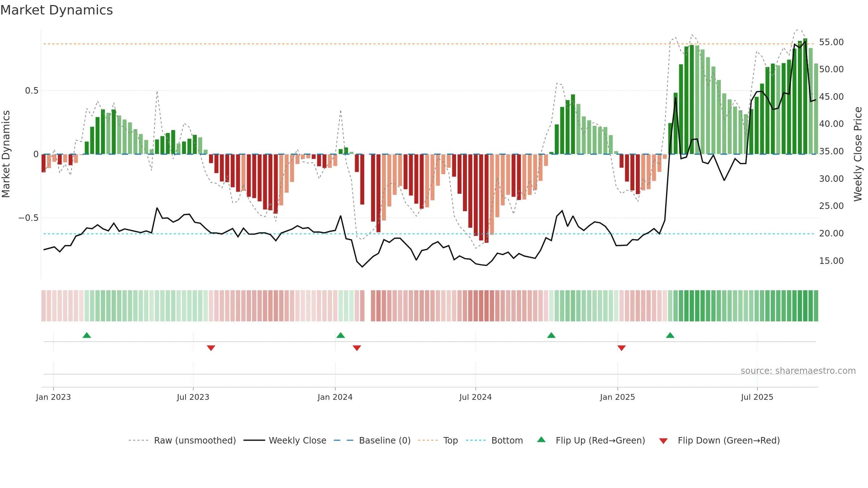Toggle Flip Up (Red→Green) legend entry
The image size is (868, 488).
(591, 440)
